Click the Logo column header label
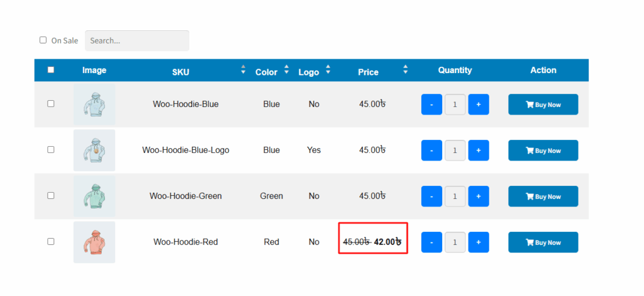The width and height of the screenshot is (644, 296). coord(308,72)
